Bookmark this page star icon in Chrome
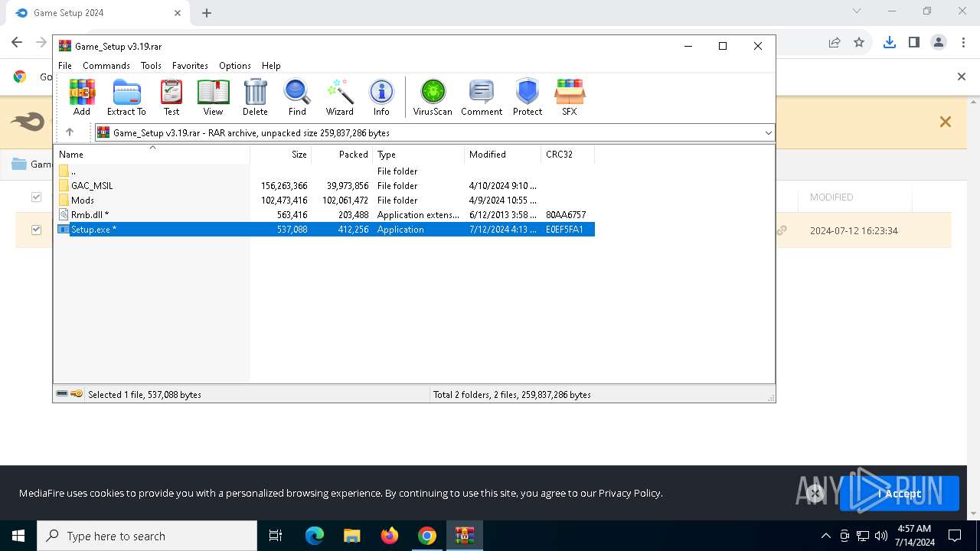Image resolution: width=980 pixels, height=551 pixels. pos(859,42)
